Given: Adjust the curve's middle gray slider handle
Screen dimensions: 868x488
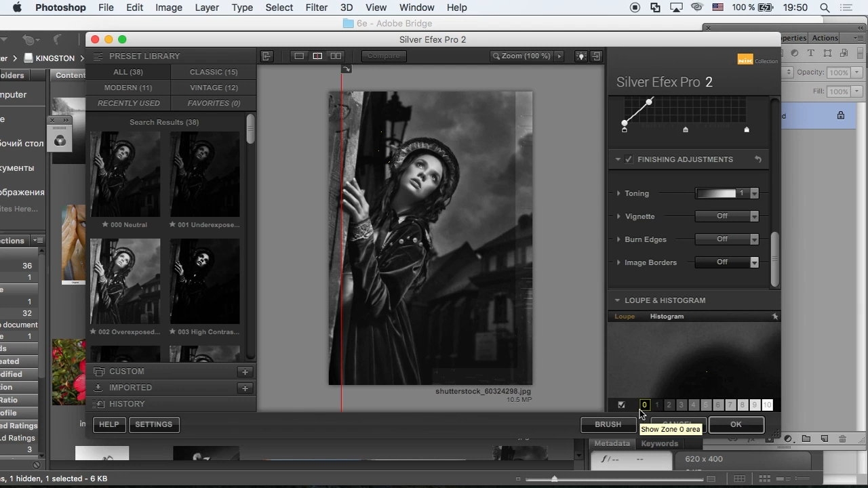Looking at the screenshot, I should (x=686, y=129).
